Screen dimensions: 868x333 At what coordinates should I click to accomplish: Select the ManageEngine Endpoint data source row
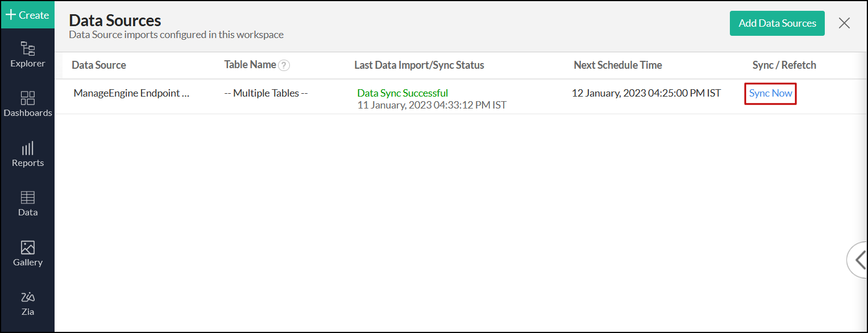click(x=131, y=93)
